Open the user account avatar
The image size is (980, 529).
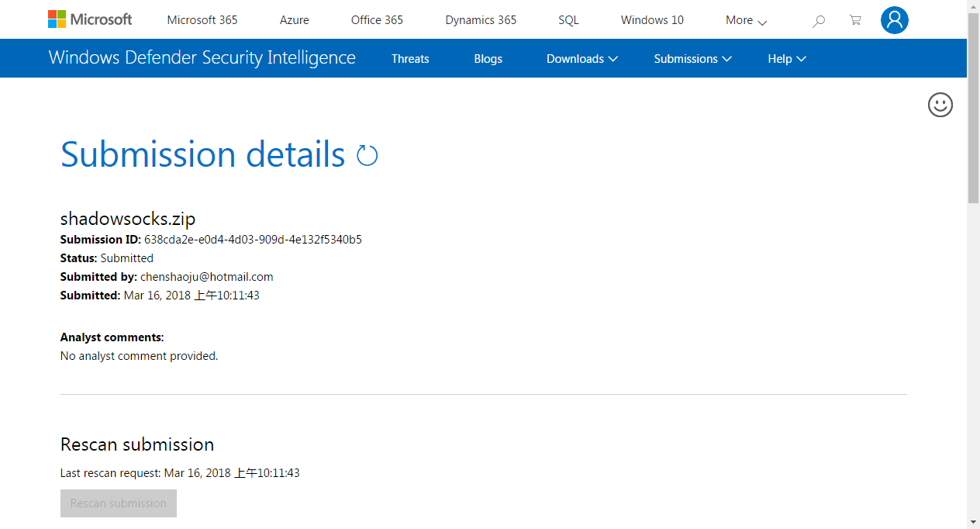pos(895,20)
